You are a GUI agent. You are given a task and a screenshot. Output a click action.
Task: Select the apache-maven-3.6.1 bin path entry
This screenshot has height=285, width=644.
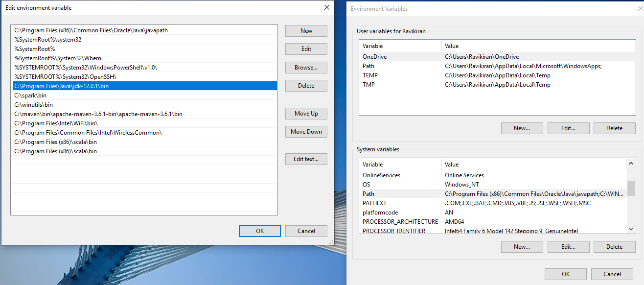pyautogui.click(x=98, y=114)
